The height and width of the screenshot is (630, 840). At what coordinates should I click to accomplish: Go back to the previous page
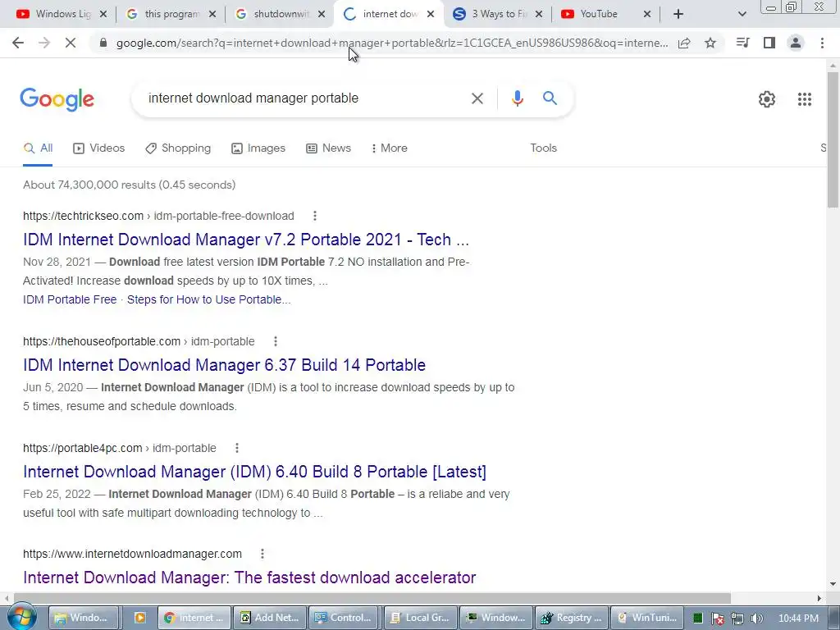pyautogui.click(x=18, y=43)
